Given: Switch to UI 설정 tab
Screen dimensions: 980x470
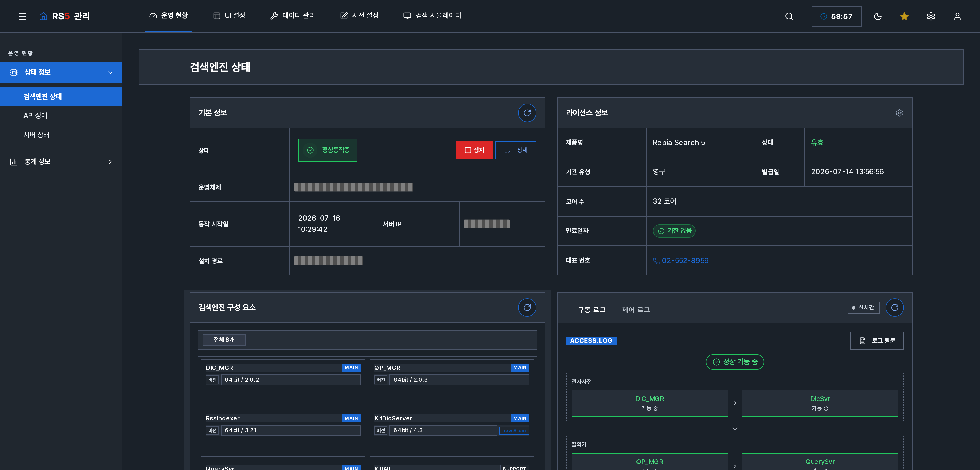Looking at the screenshot, I should [x=229, y=16].
